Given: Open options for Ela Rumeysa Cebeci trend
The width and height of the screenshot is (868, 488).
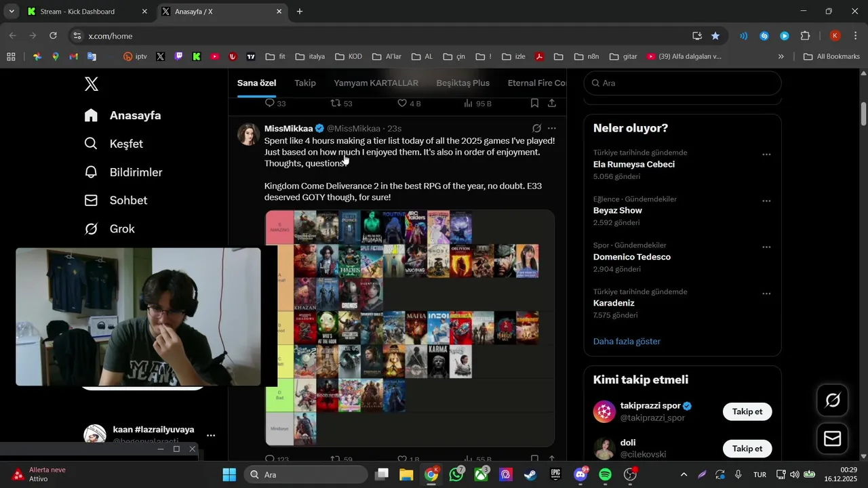Looking at the screenshot, I should tap(766, 155).
